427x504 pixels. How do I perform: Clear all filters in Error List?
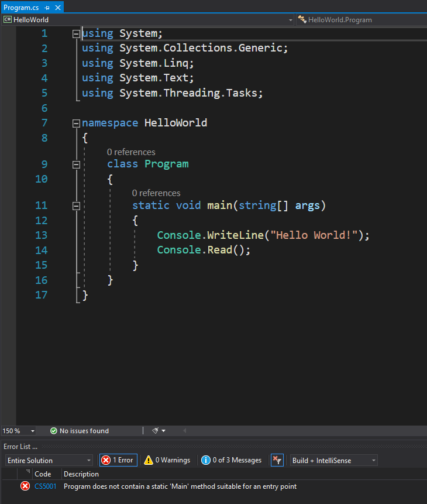277,461
